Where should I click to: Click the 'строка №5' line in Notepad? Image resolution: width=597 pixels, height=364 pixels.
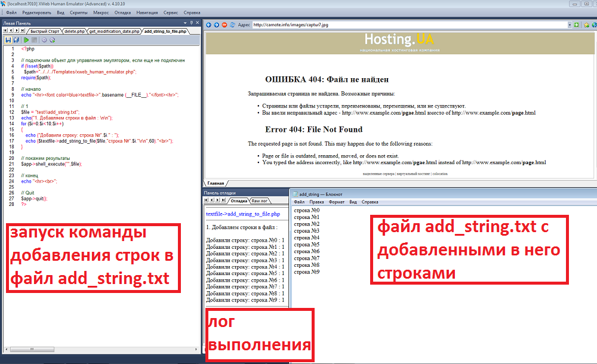point(306,245)
